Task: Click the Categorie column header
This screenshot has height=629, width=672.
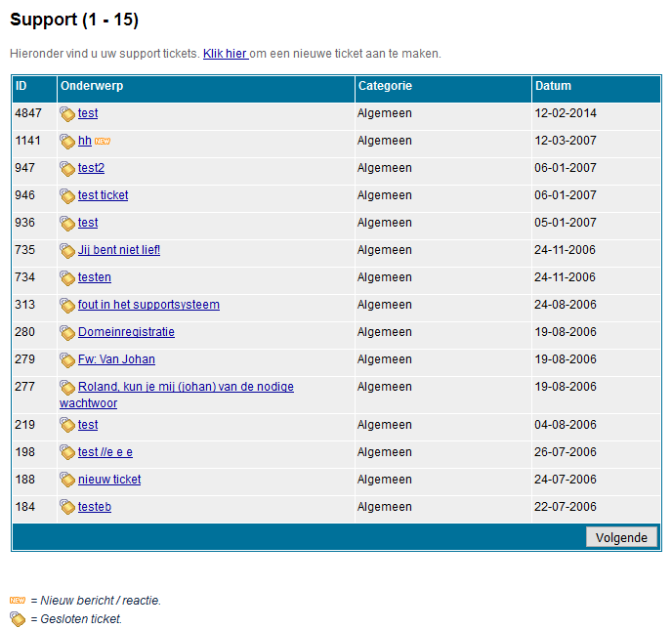Action: 385,87
